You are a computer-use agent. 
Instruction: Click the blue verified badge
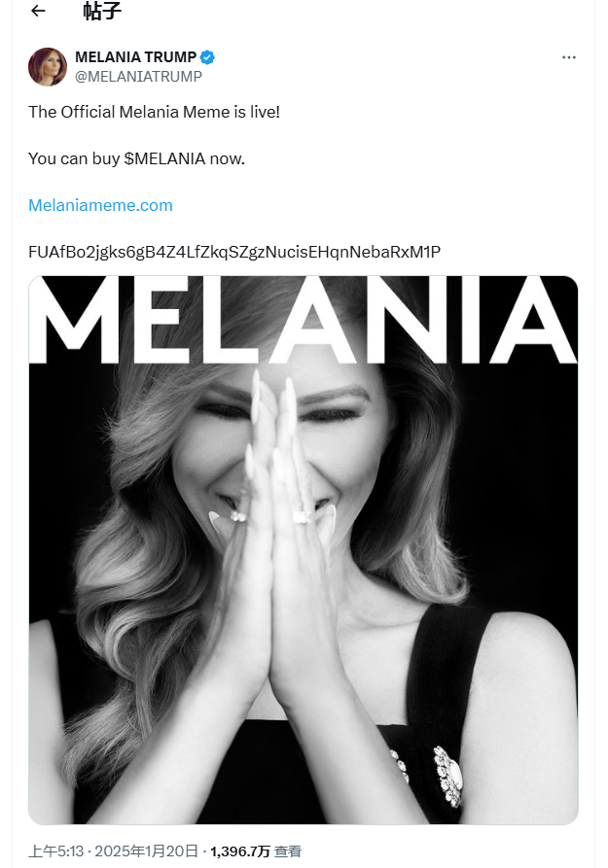pos(207,57)
